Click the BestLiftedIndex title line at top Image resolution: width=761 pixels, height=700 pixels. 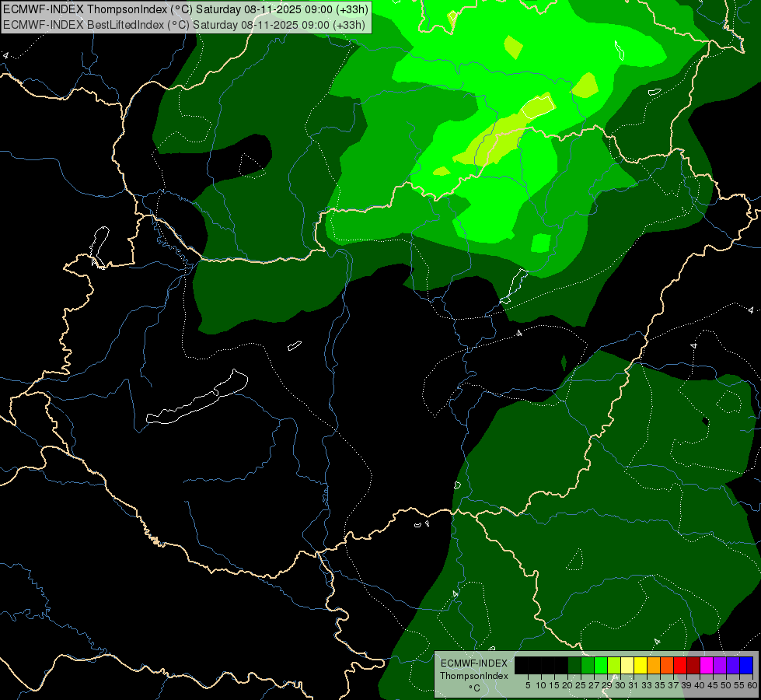coord(184,25)
